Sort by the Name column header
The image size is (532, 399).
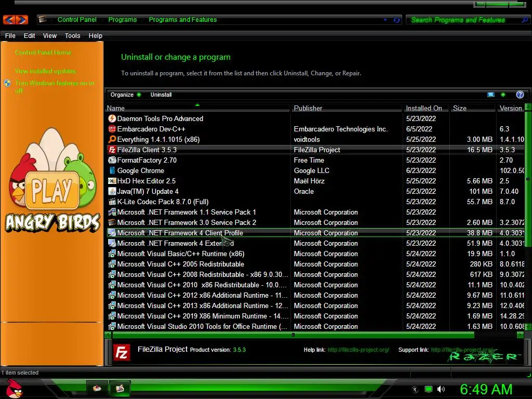click(198, 108)
